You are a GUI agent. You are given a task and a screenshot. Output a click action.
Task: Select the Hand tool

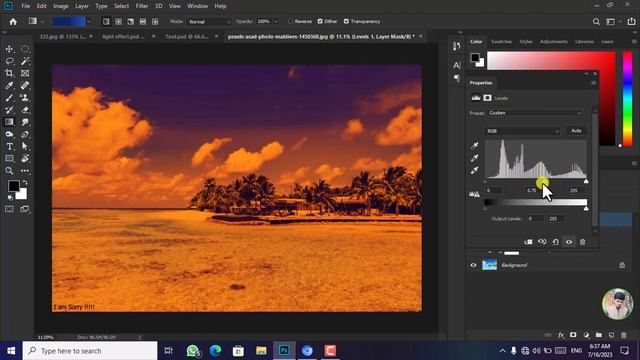[x=25, y=159]
